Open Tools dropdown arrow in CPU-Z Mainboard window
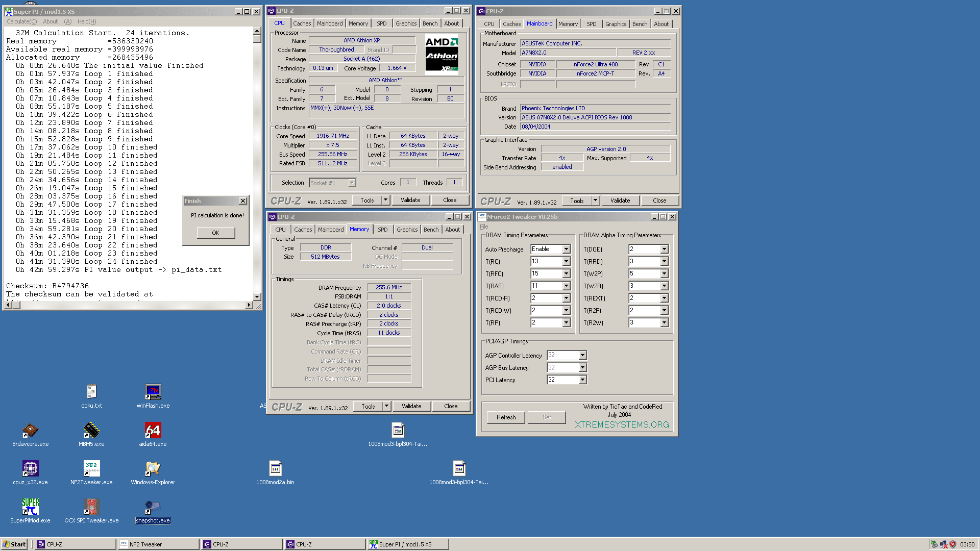The image size is (980, 551). click(596, 201)
